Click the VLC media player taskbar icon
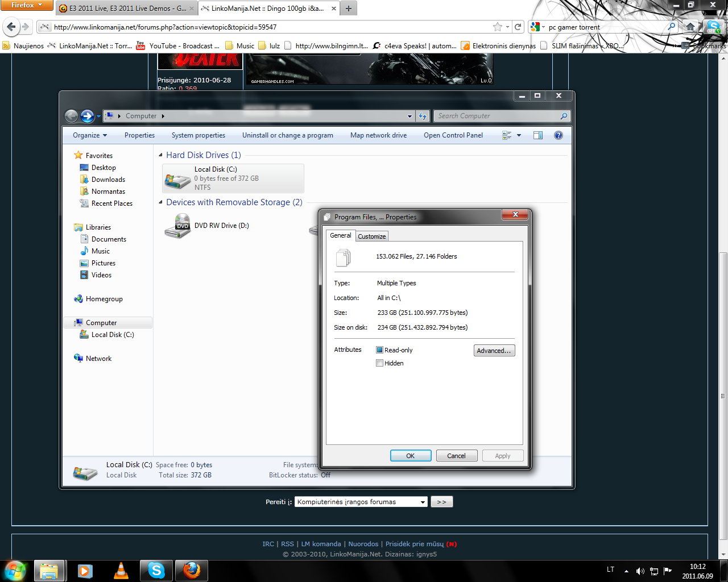 (x=121, y=571)
